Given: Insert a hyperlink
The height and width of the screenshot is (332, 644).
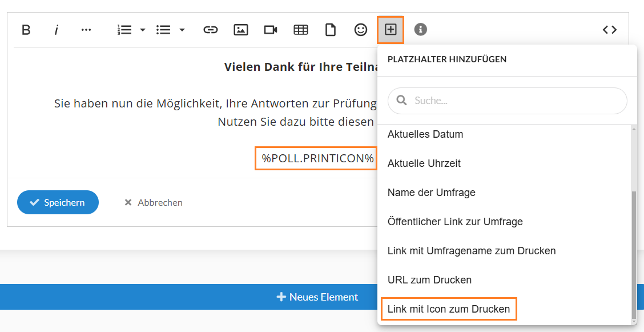Looking at the screenshot, I should (211, 30).
